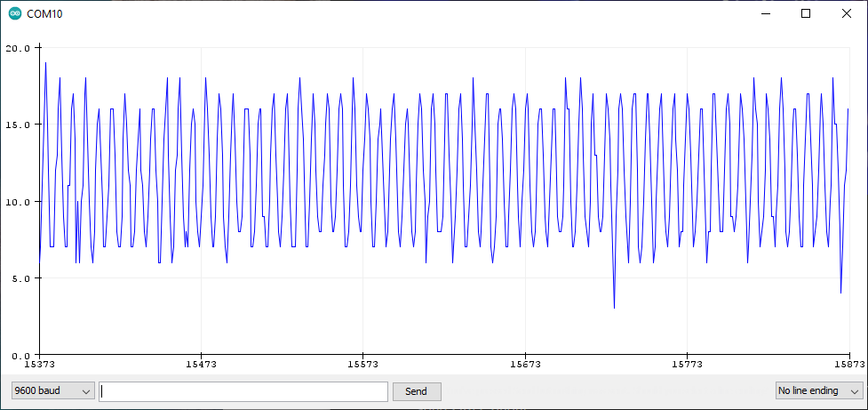The height and width of the screenshot is (410, 868).
Task: Focus the serial message input field
Action: 243,391
